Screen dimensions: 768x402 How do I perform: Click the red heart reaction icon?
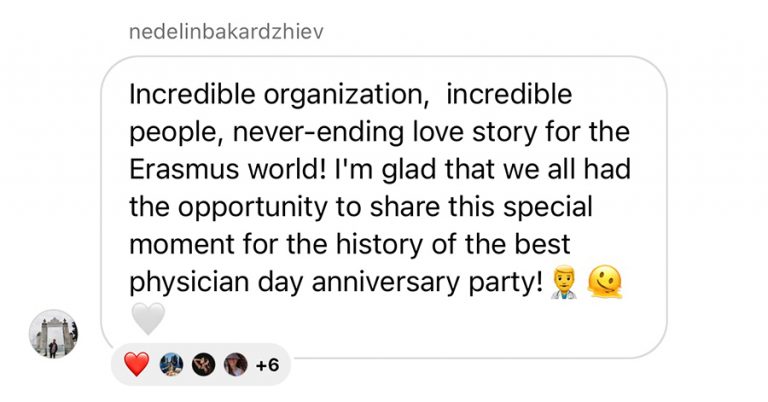(136, 365)
